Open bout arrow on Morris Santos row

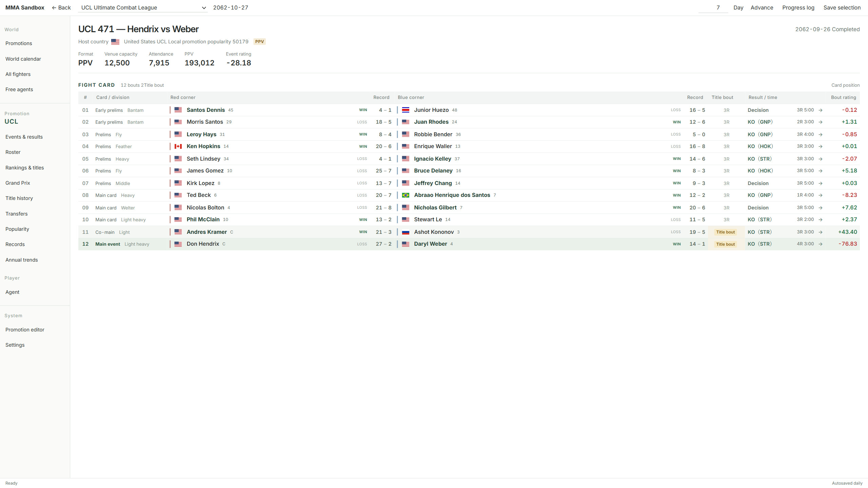(x=821, y=122)
